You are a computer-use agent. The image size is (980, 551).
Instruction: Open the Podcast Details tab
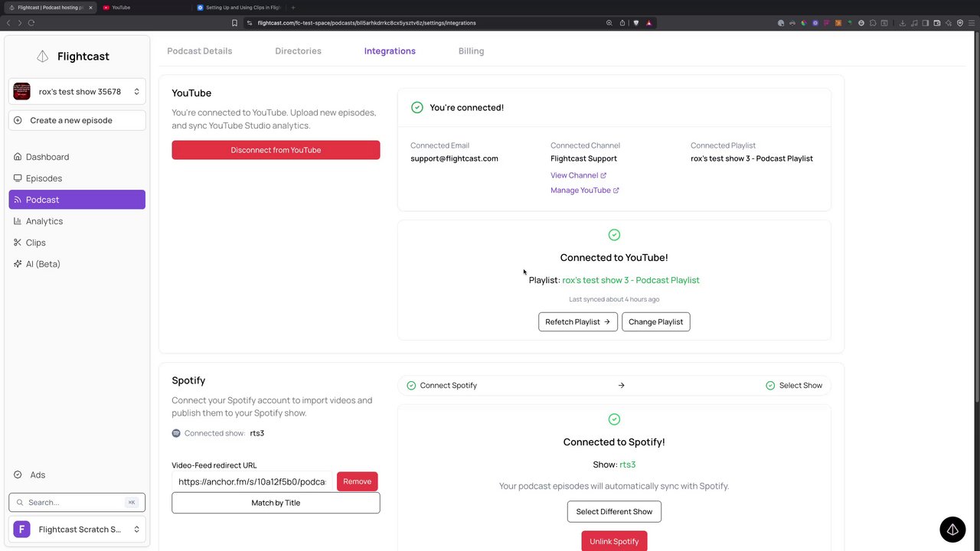click(200, 51)
